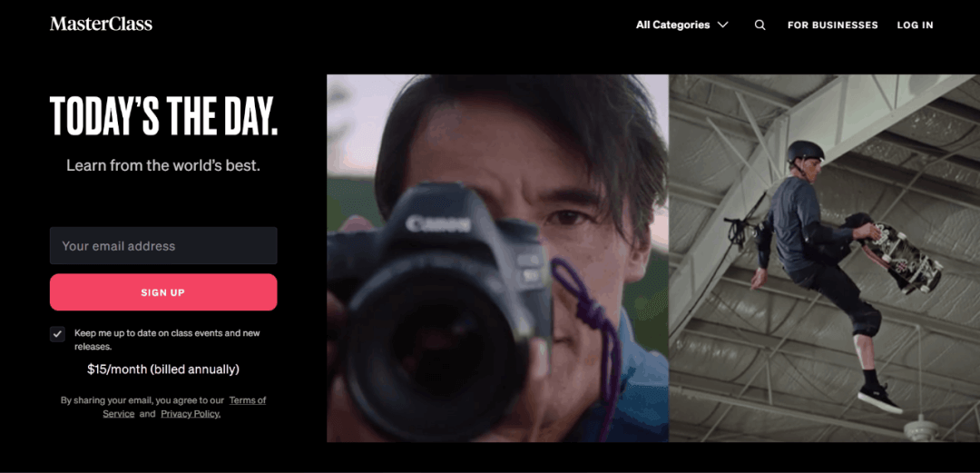
Task: Select the photographer's face in the image
Action: [x=531, y=188]
